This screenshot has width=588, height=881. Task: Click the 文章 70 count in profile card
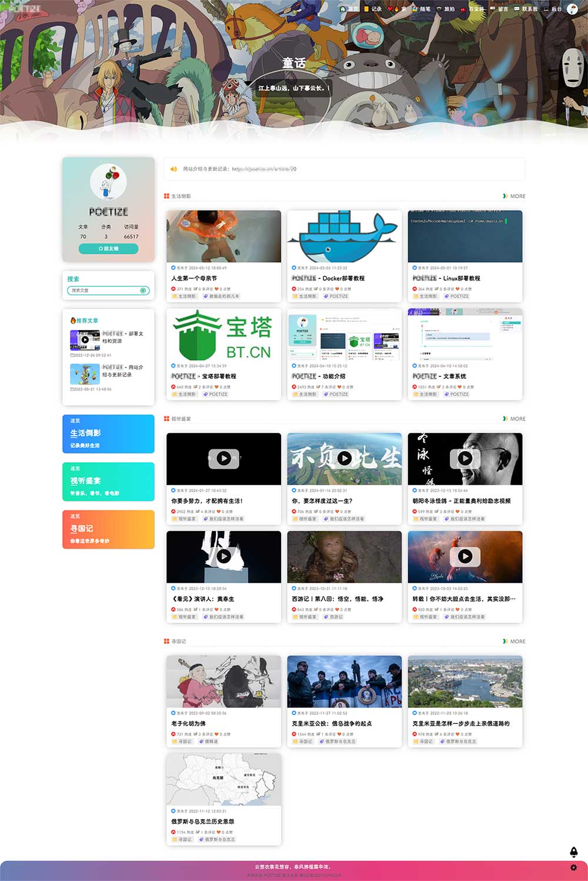coord(83,232)
